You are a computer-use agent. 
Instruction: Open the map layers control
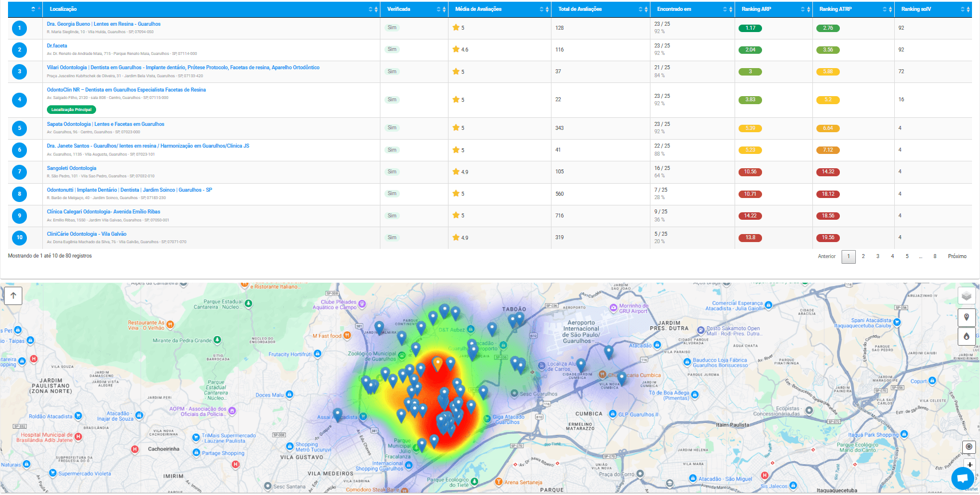click(966, 296)
